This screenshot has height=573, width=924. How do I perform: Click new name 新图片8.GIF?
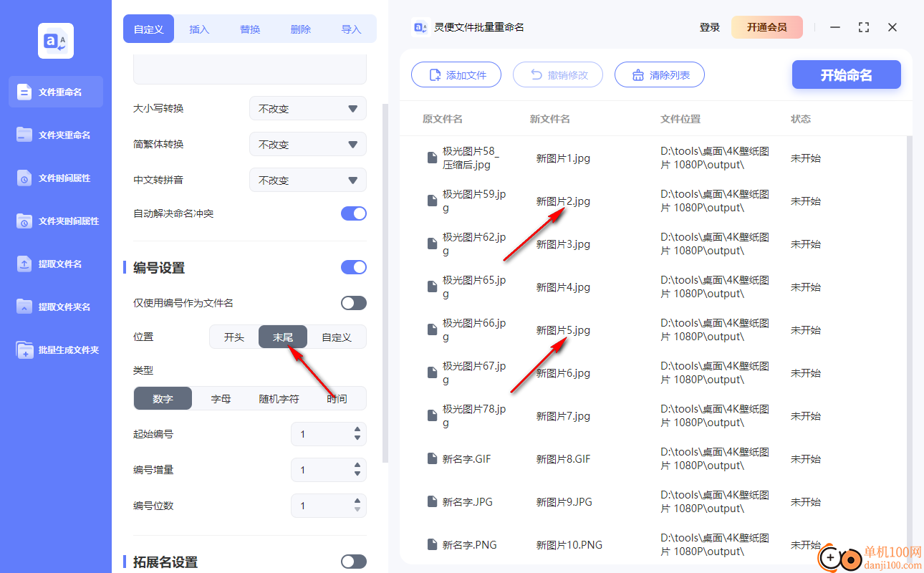[x=564, y=458]
